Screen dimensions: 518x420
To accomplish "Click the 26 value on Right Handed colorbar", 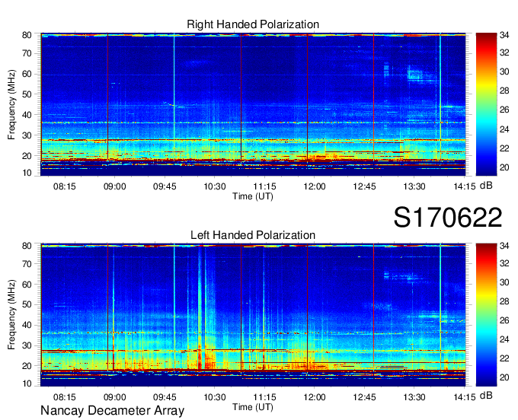I will click(x=504, y=110).
